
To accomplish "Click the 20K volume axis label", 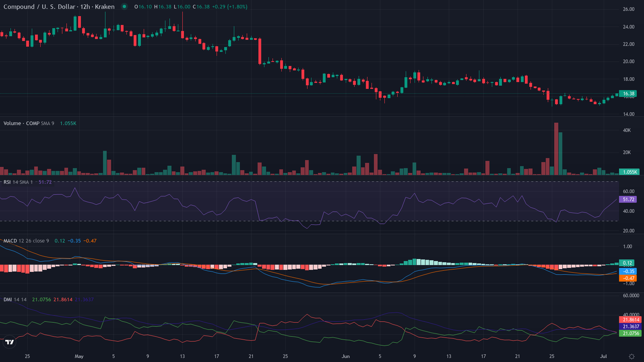I will click(x=626, y=152).
